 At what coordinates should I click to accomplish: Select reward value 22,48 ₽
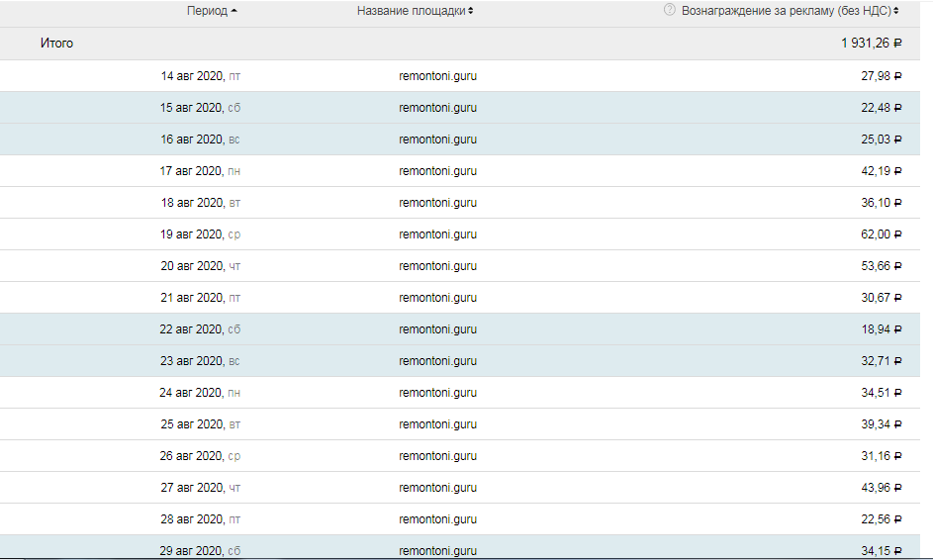tap(882, 107)
